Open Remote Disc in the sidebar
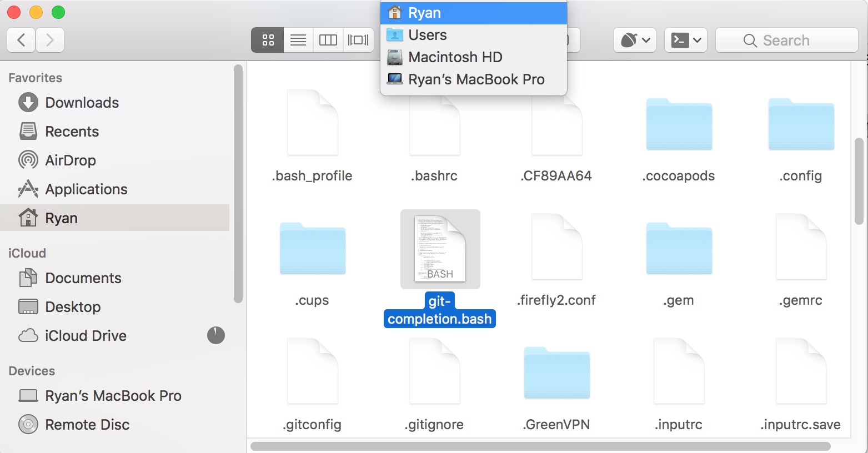 tap(115, 425)
